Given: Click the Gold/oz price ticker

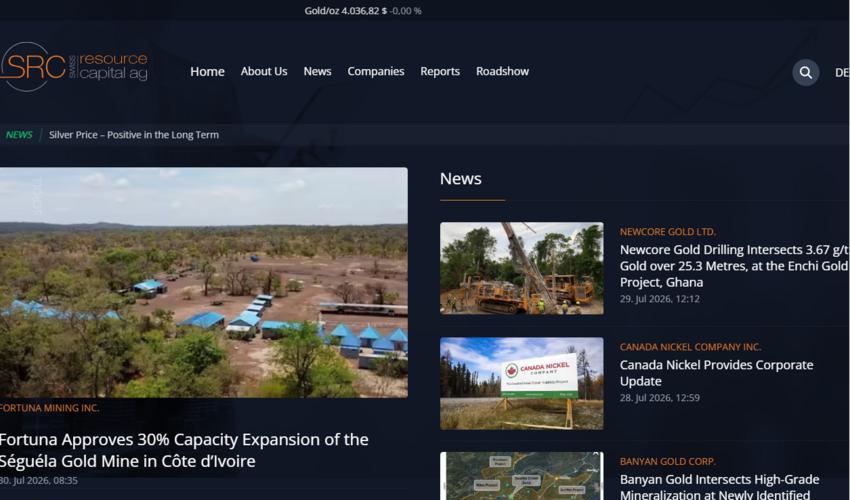Looking at the screenshot, I should (363, 11).
